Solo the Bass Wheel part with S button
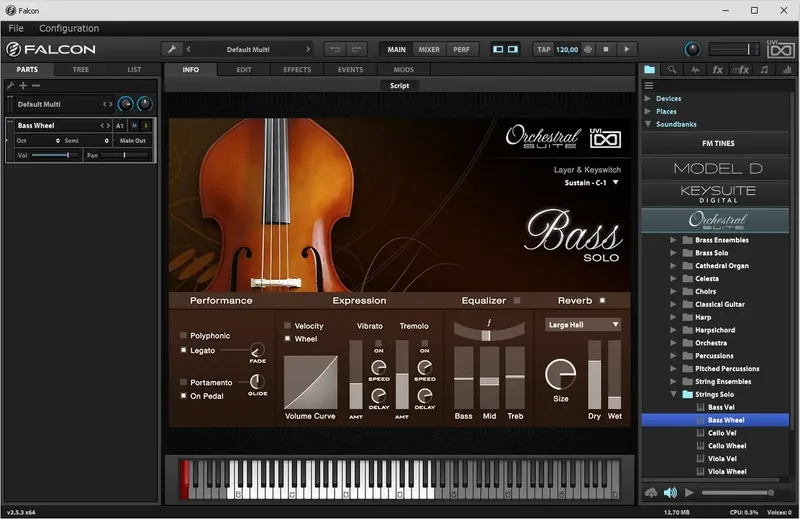This screenshot has width=800, height=519. pyautogui.click(x=146, y=126)
